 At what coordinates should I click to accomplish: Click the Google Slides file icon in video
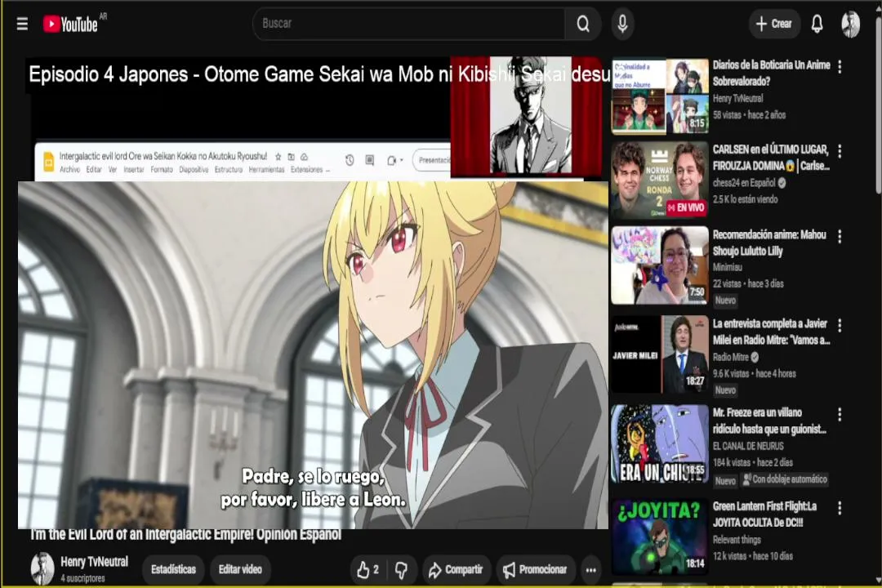click(48, 162)
